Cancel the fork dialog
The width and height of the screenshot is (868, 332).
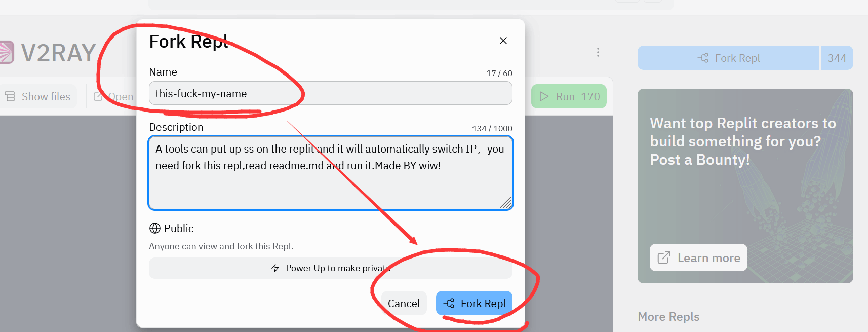click(x=404, y=303)
